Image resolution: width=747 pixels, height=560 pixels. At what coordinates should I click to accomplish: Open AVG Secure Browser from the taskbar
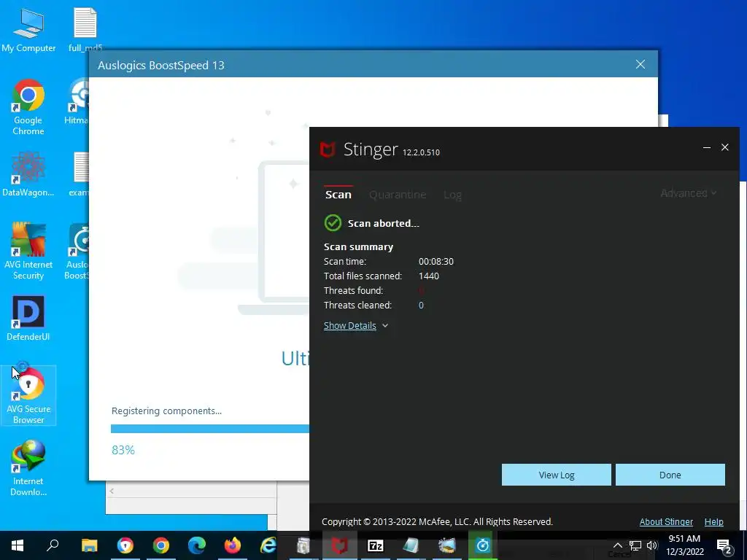coord(125,545)
